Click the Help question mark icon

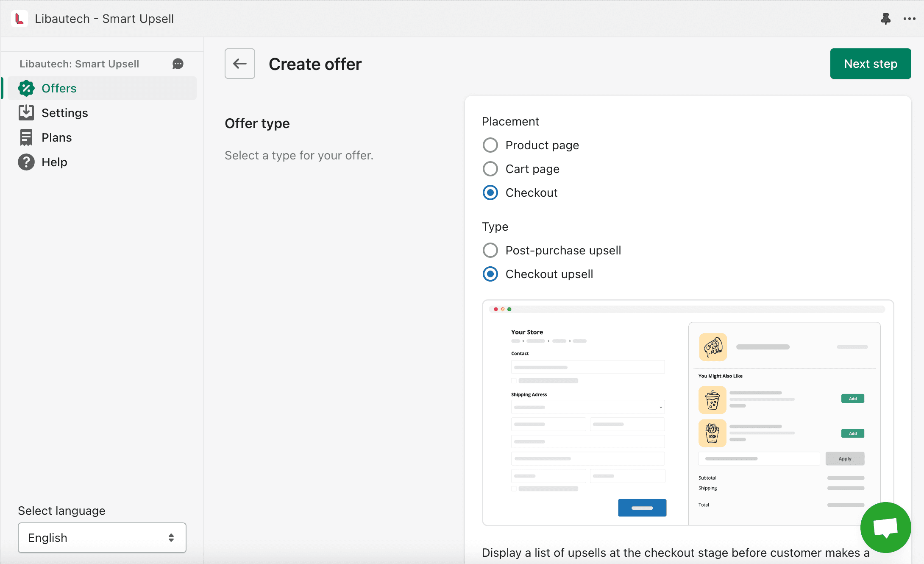pyautogui.click(x=26, y=162)
